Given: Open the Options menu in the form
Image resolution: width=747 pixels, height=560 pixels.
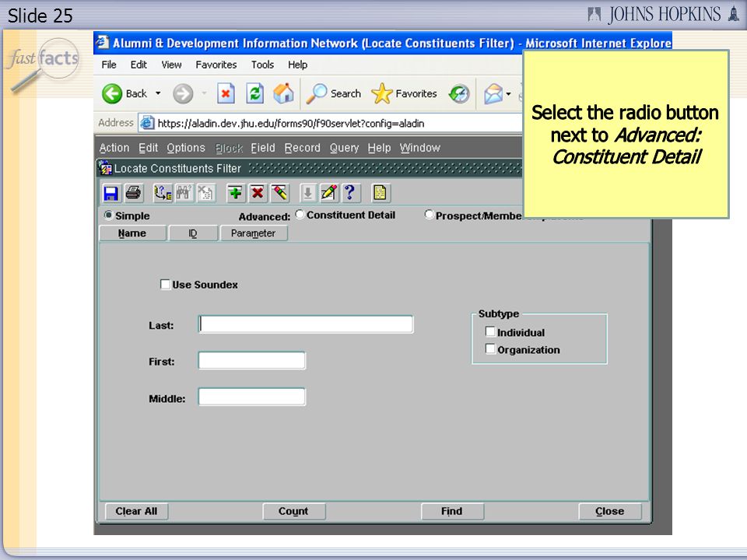Looking at the screenshot, I should pos(186,148).
